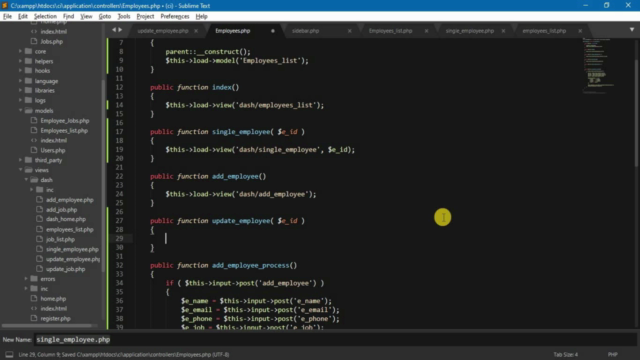Open Employees_list.php in models folder
The height and width of the screenshot is (360, 640).
pos(64,131)
